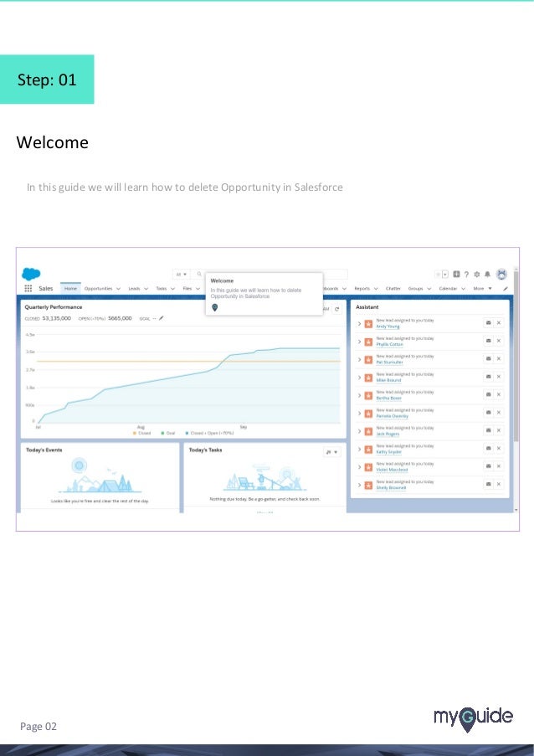The height and width of the screenshot is (756, 534).
Task: Click the pencil icon to edit navigation bar
Action: coord(505,288)
